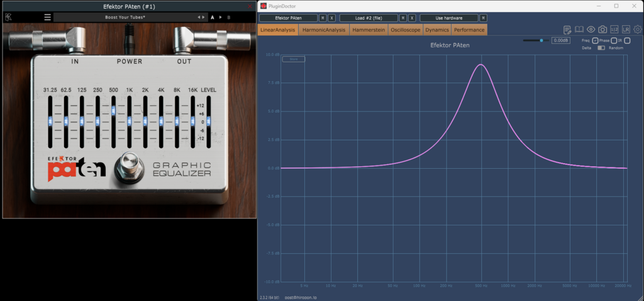644x301 pixels.
Task: Click the M button beside Load #2 slot
Action: pyautogui.click(x=403, y=18)
